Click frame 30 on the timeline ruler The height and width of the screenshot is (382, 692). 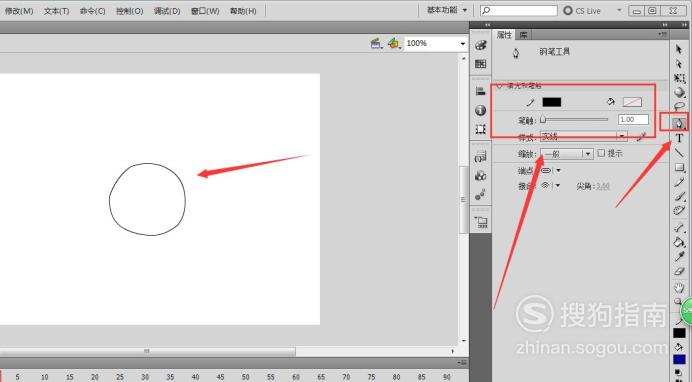pyautogui.click(x=145, y=377)
